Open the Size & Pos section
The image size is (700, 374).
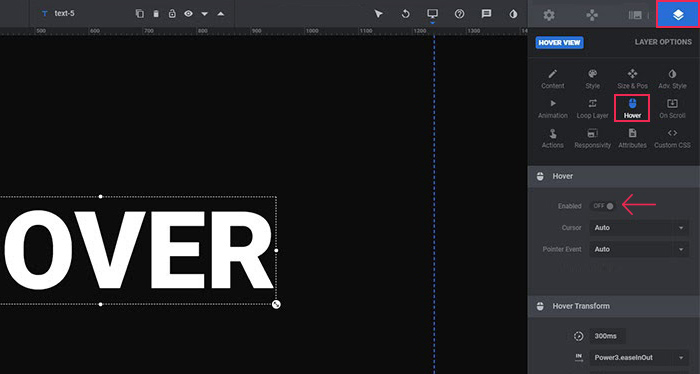(633, 79)
